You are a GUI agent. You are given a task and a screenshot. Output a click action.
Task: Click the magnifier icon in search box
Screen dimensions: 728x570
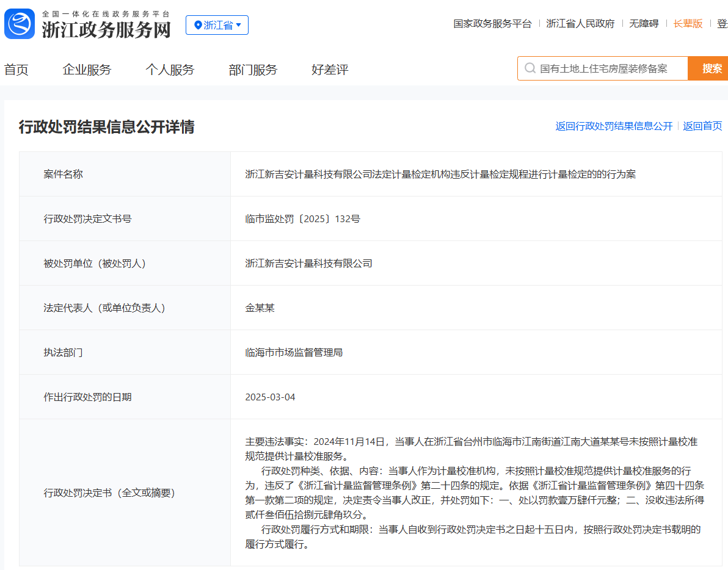(530, 68)
